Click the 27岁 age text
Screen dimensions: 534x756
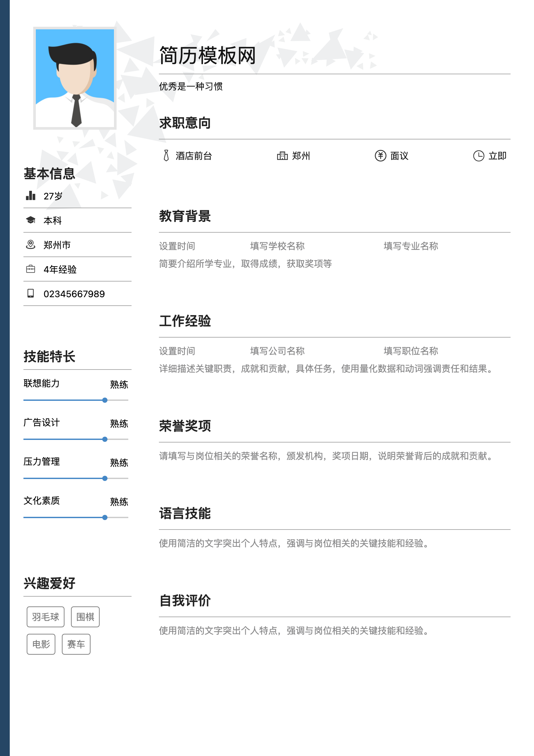click(53, 196)
